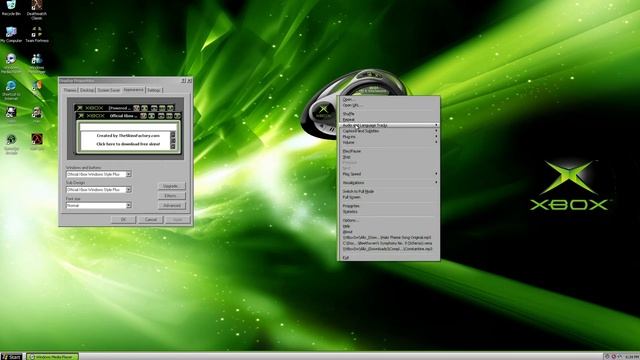Image resolution: width=640 pixels, height=360 pixels.
Task: Switch to the Desktop tab
Action: pos(87,90)
